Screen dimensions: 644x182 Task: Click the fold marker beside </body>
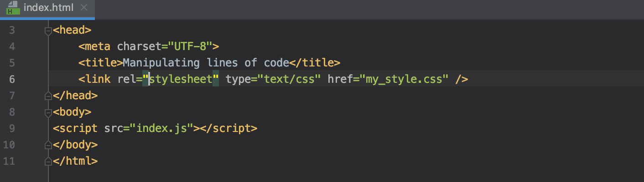48,145
